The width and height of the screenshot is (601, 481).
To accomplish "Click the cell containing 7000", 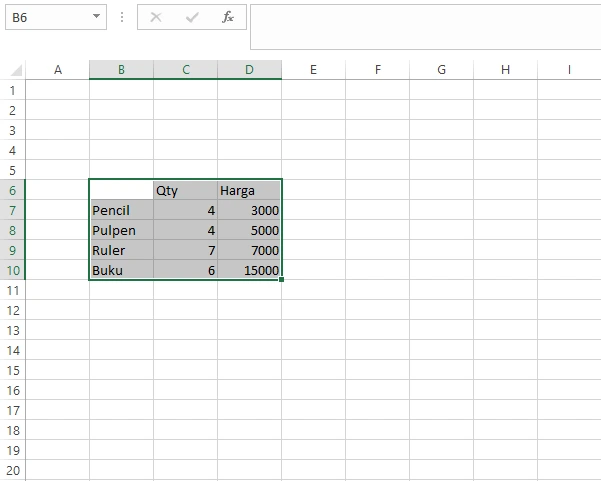I will tap(250, 250).
